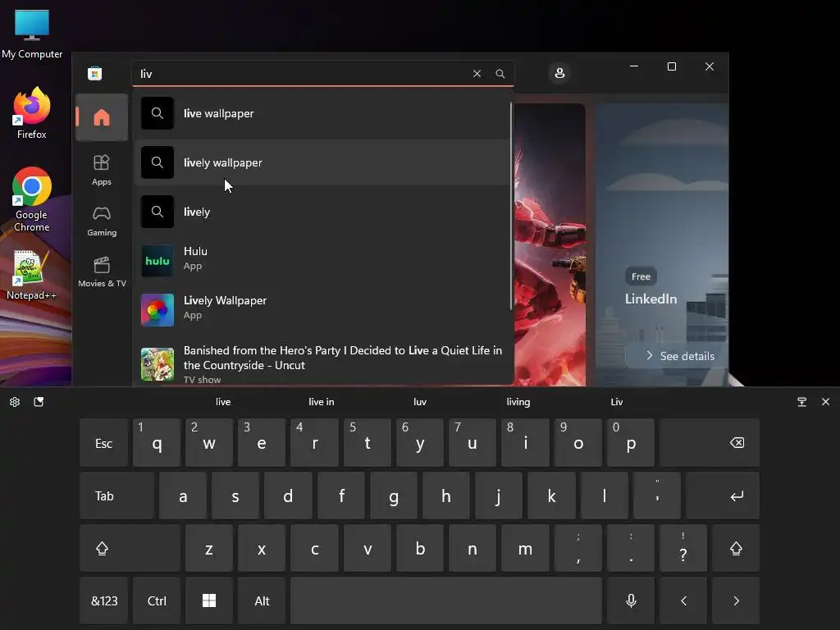Open the red robot game banner
840x630 pixels.
point(550,244)
